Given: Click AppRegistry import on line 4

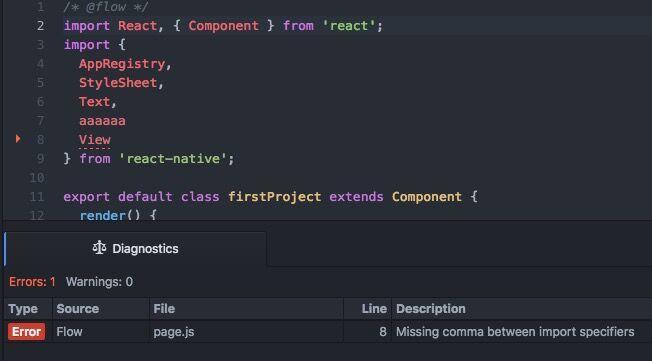Looking at the screenshot, I should 122,64.
